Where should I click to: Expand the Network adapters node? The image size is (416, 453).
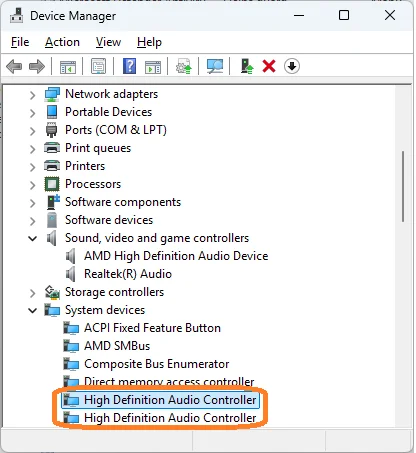click(32, 95)
